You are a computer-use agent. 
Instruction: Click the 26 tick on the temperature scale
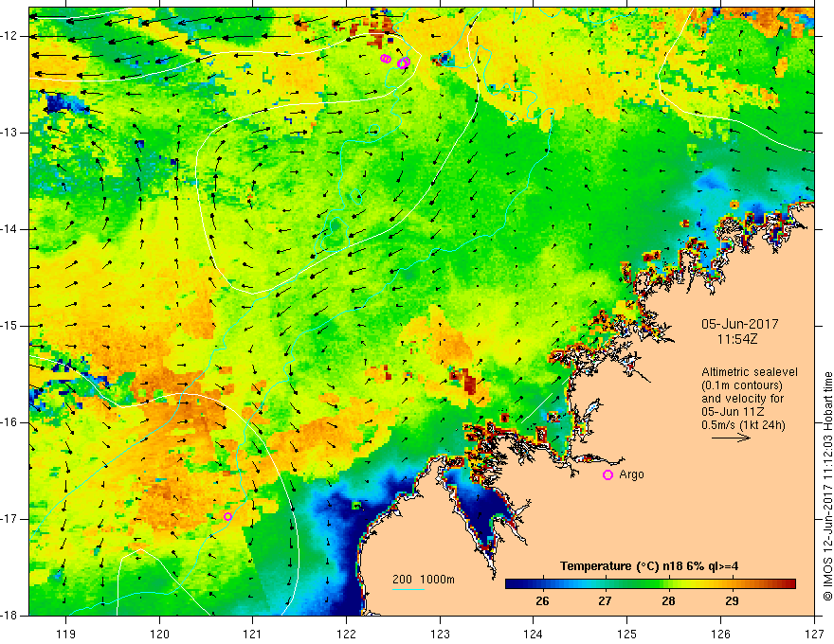coord(542,601)
